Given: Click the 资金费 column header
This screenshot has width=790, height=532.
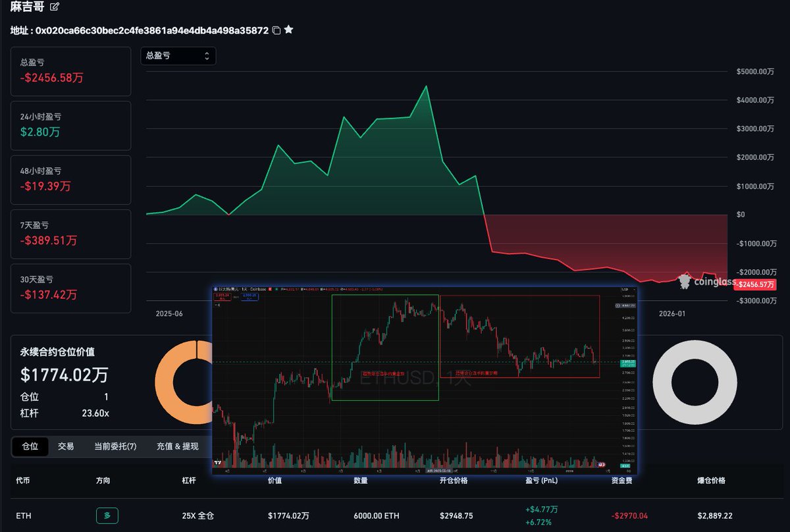Looking at the screenshot, I should [622, 481].
